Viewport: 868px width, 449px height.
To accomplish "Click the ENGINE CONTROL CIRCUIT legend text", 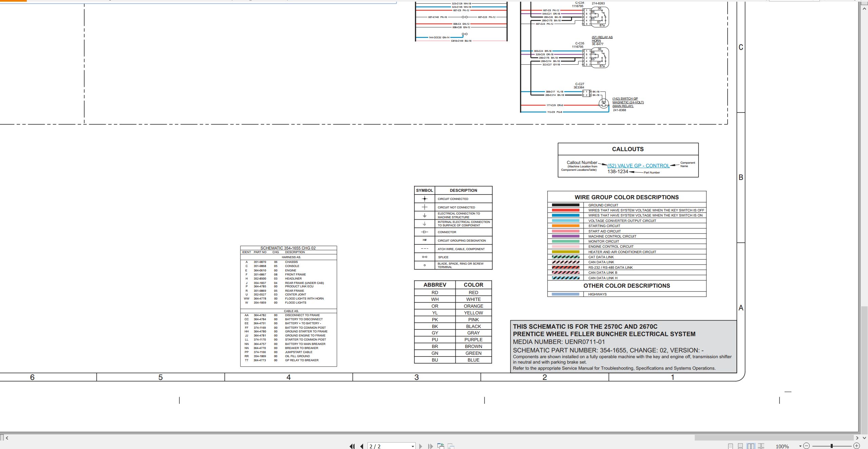I will pos(611,247).
